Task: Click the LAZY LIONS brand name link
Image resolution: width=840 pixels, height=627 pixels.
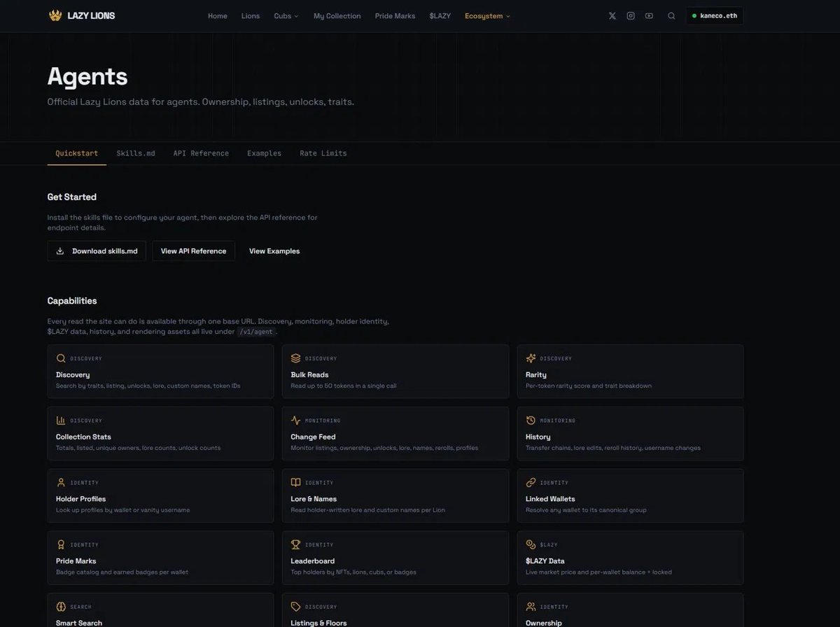Action: (x=91, y=15)
